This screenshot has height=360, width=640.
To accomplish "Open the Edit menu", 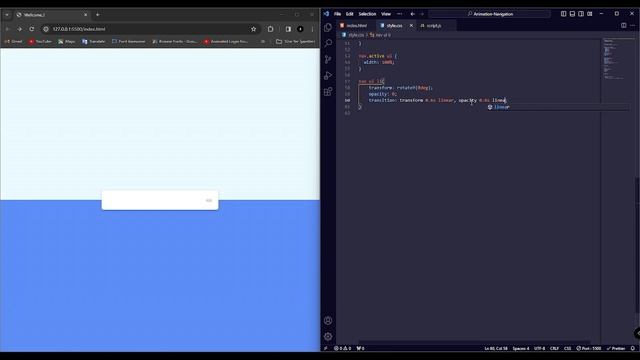I will click(x=349, y=14).
